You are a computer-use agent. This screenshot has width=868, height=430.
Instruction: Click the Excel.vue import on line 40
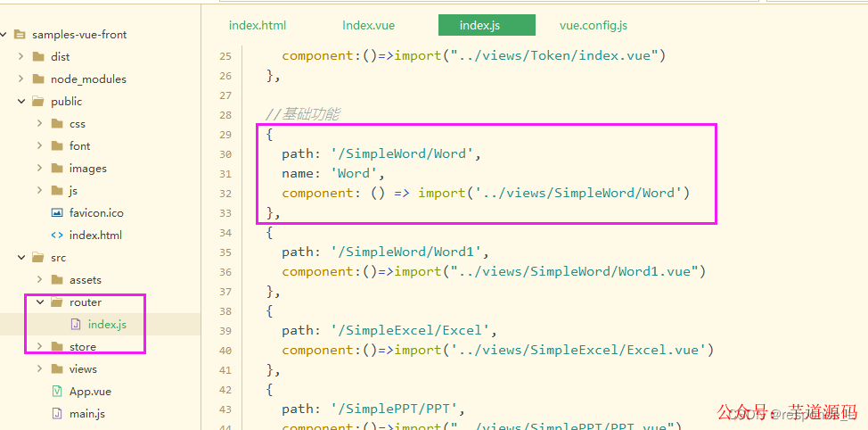point(497,350)
